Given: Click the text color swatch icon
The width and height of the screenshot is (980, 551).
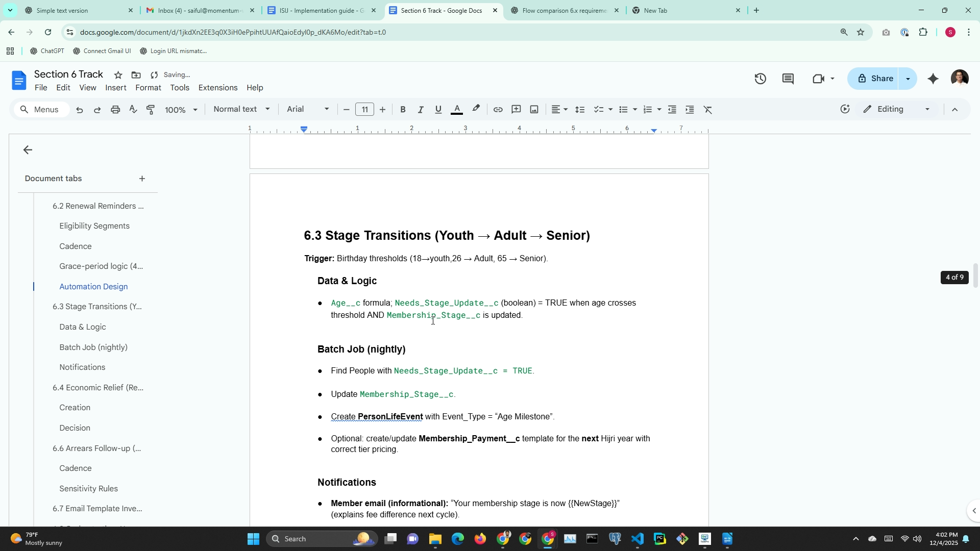Looking at the screenshot, I should (x=457, y=110).
